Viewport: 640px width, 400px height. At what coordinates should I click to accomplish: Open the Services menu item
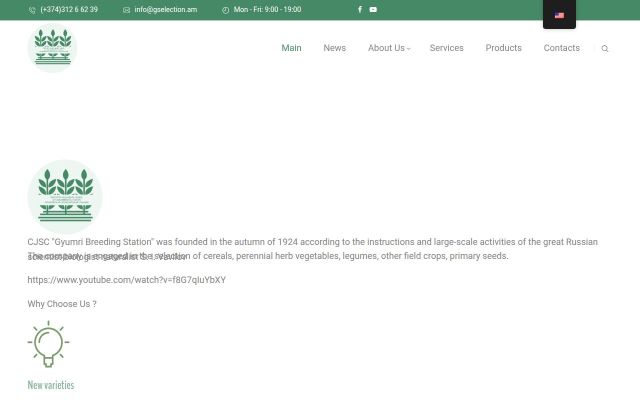pos(447,48)
